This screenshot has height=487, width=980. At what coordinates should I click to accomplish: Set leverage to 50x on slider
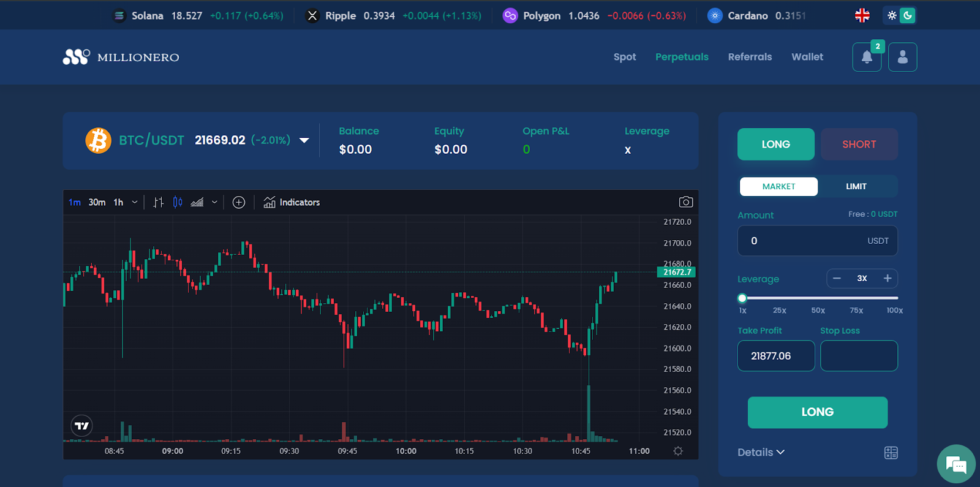[x=818, y=311]
